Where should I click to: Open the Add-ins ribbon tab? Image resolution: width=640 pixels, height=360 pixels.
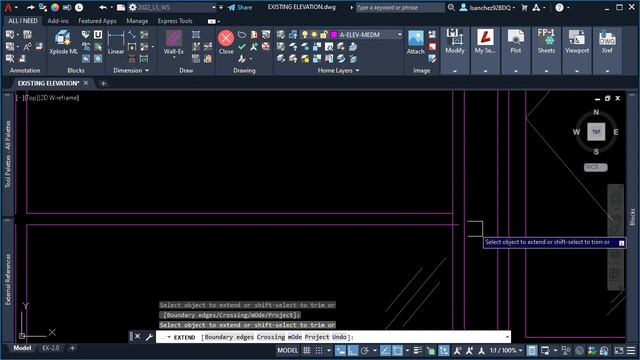pos(58,21)
